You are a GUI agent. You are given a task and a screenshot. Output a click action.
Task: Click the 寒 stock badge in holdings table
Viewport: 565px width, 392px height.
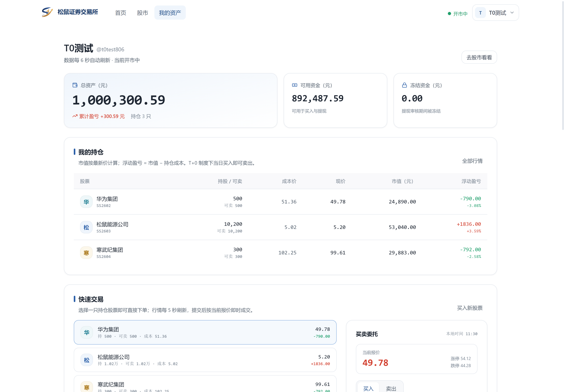point(86,253)
